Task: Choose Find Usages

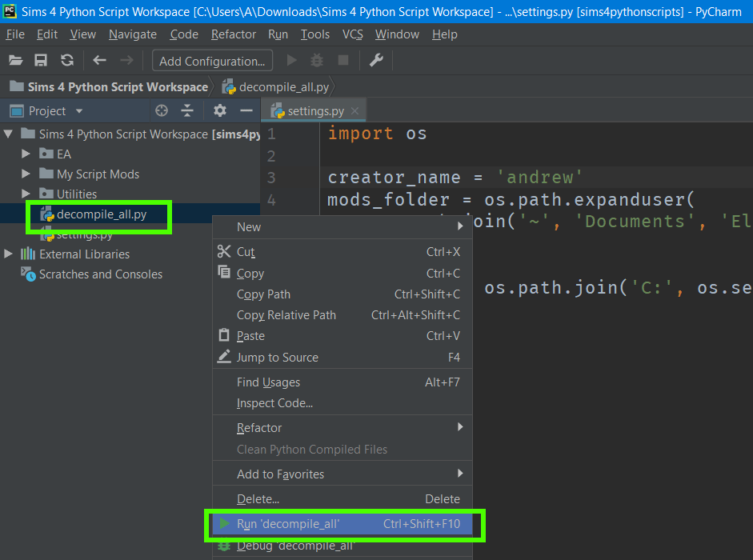Action: tap(342, 382)
